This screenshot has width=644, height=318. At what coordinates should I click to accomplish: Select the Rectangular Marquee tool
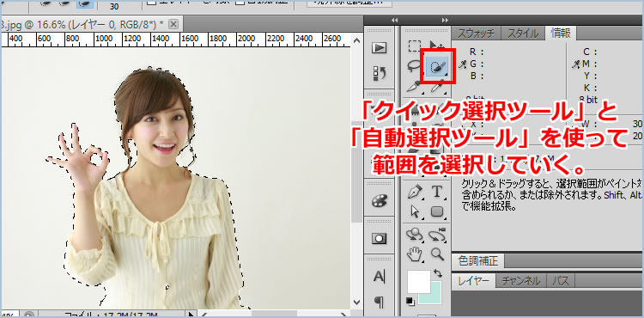[x=414, y=46]
